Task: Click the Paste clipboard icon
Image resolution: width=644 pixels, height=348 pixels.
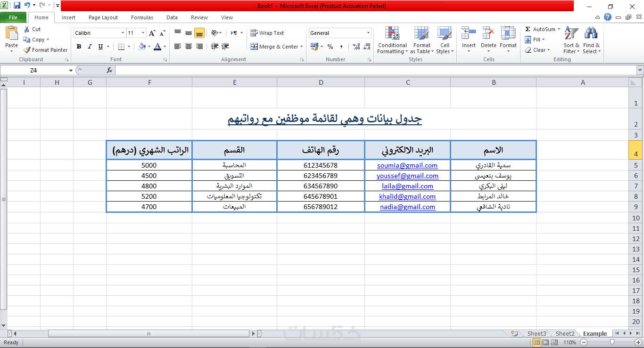Action: coord(11,34)
